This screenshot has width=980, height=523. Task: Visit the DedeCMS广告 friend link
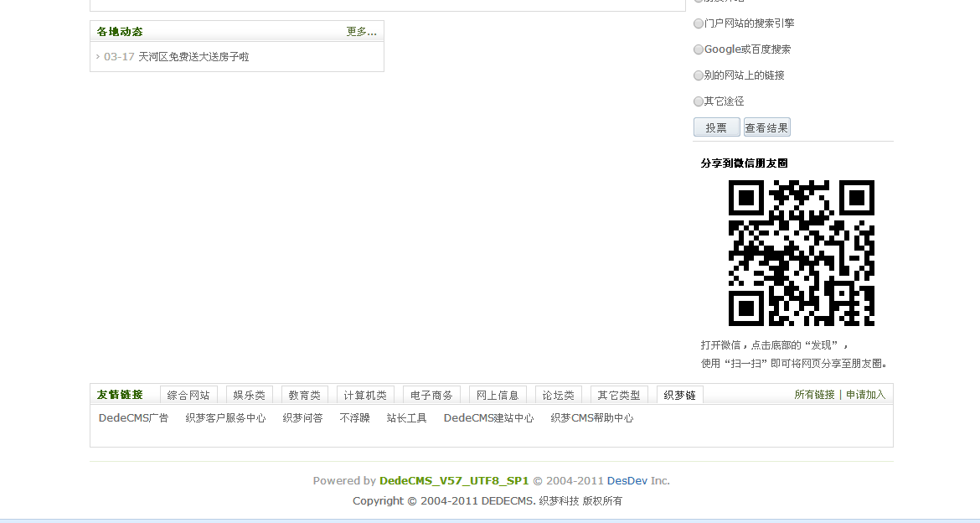(134, 418)
